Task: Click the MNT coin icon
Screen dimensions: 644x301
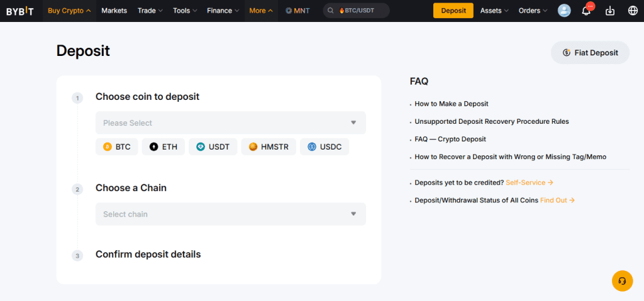Action: pyautogui.click(x=289, y=11)
